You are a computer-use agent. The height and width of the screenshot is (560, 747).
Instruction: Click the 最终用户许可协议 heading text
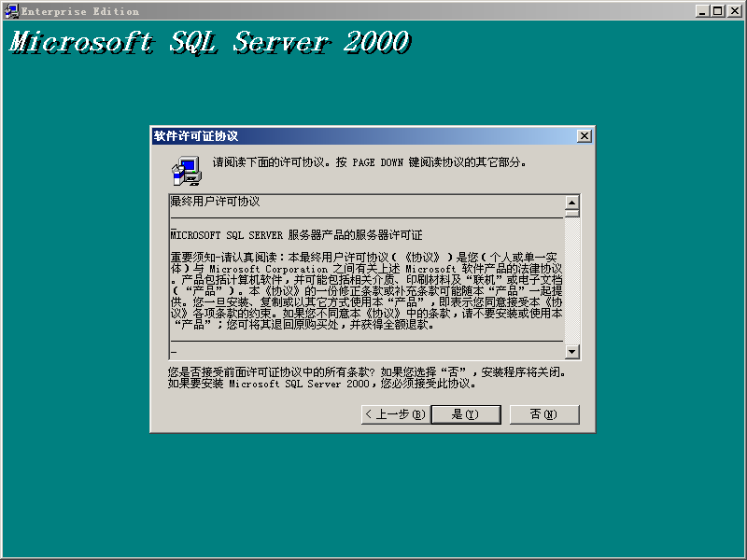[x=216, y=202]
